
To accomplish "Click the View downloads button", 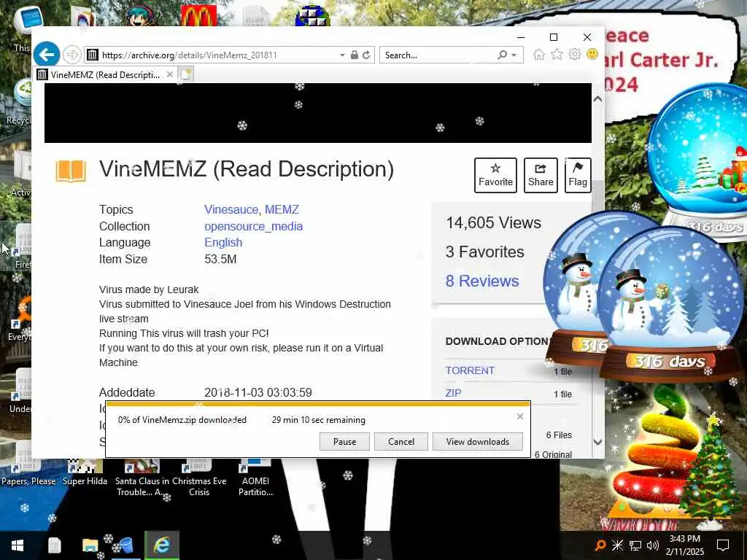I will tap(477, 441).
